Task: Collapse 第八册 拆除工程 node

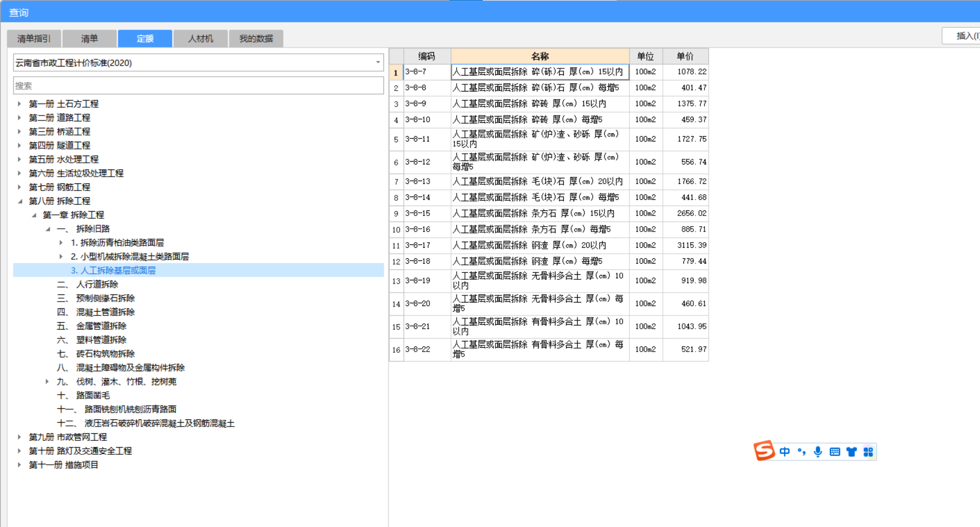Action: pos(19,201)
